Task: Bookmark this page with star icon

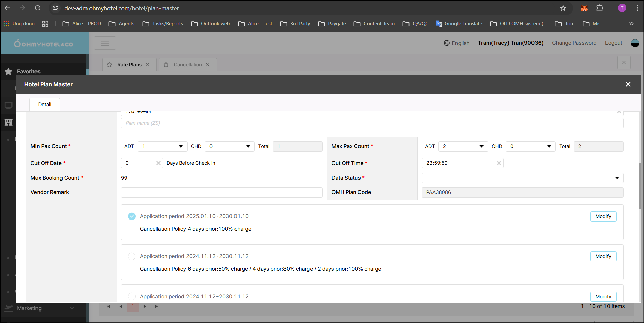Action: pyautogui.click(x=563, y=8)
